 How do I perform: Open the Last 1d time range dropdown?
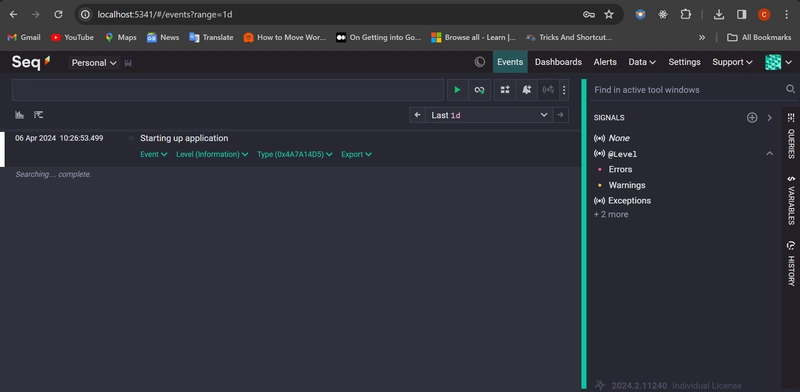coord(489,115)
